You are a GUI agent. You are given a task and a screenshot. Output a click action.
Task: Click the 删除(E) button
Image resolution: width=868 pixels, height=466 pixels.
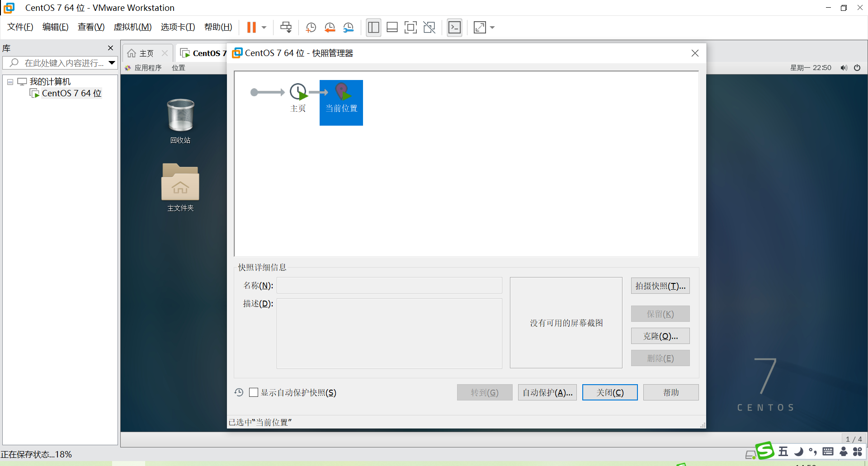(660, 358)
